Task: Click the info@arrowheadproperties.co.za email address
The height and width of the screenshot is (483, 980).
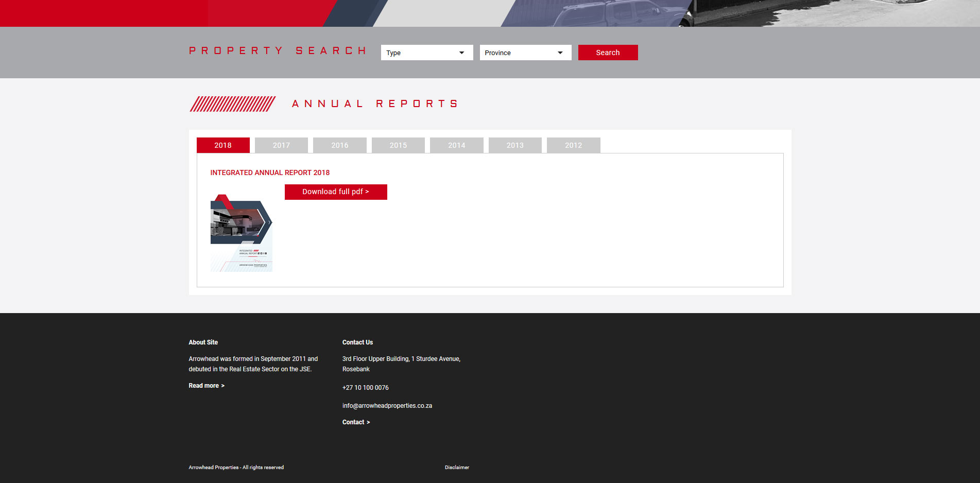Action: (387, 406)
